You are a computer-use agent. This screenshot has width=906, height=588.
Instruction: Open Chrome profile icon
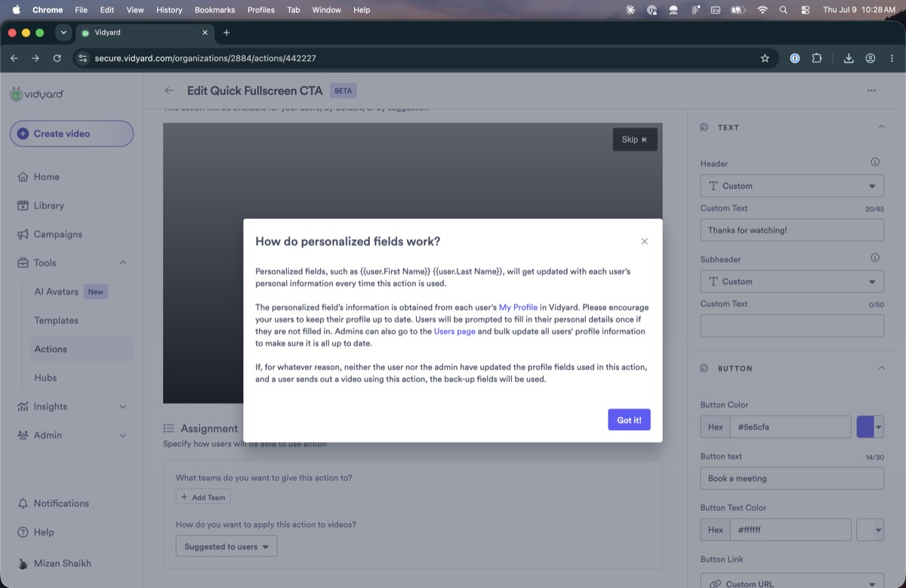(871, 58)
